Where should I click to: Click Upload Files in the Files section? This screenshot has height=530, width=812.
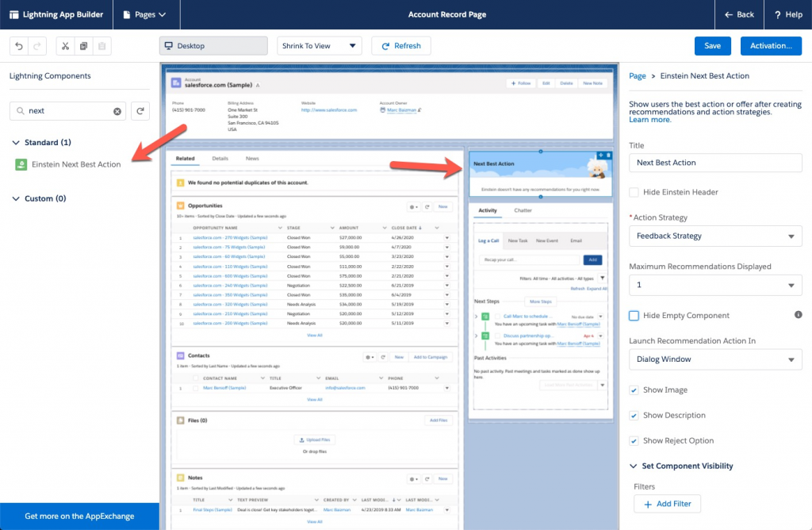314,440
